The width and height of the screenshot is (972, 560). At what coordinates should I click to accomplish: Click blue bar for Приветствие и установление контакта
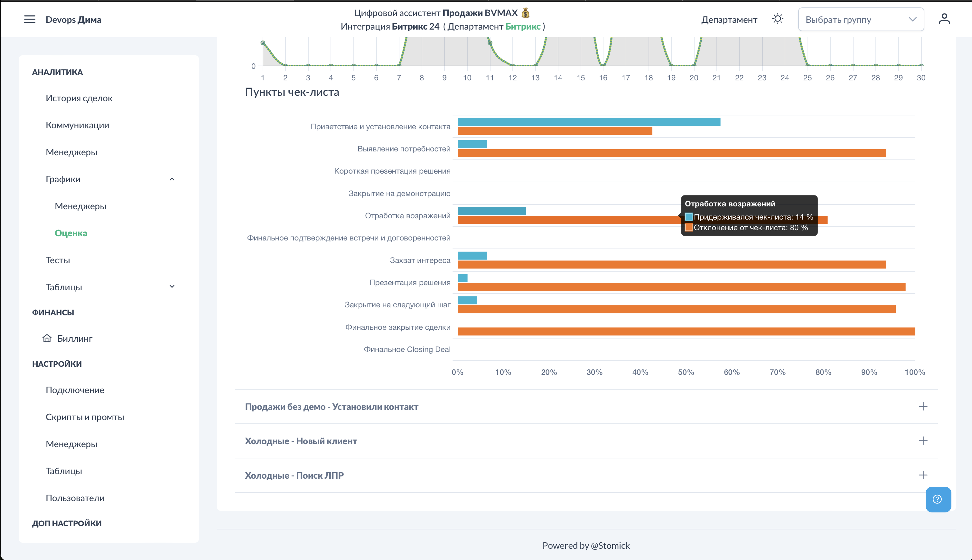tap(588, 122)
